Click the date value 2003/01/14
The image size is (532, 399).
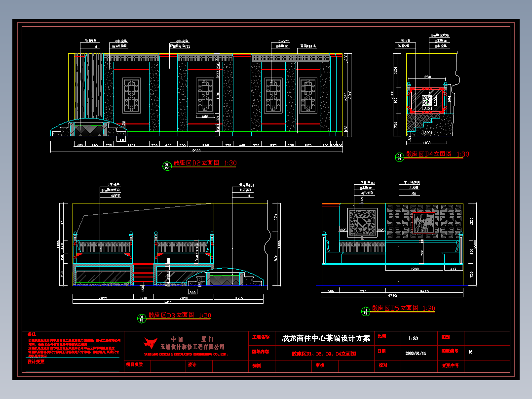tap(416, 353)
